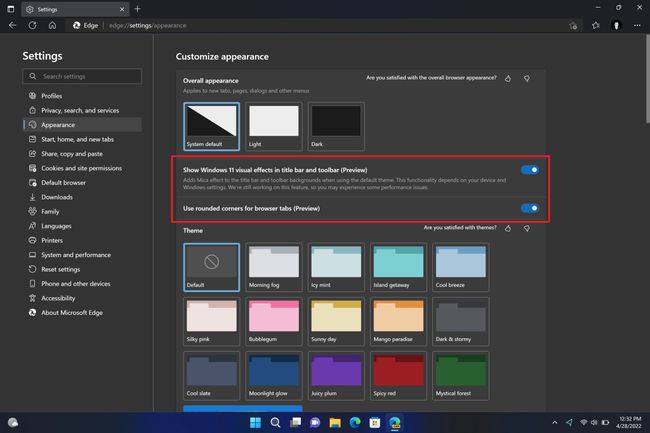
Task: Choose the Moonlight glow theme
Action: click(x=274, y=376)
